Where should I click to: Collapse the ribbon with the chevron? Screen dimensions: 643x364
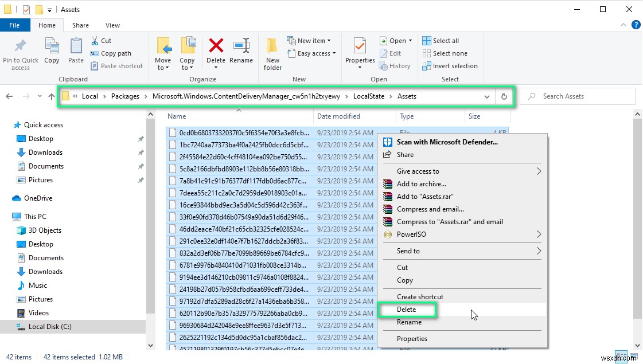click(623, 25)
